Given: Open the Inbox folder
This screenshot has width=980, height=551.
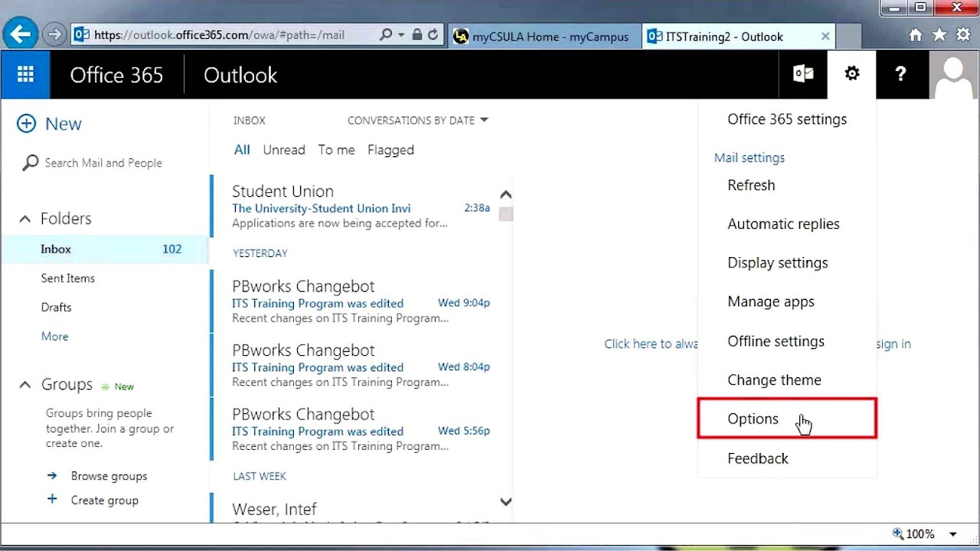Looking at the screenshot, I should [104, 249].
